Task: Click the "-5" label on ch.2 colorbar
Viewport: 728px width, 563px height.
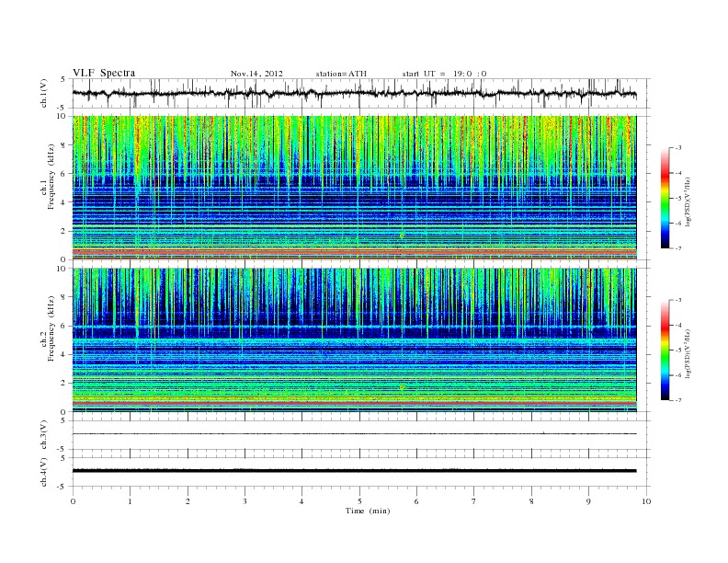Action: (x=678, y=350)
